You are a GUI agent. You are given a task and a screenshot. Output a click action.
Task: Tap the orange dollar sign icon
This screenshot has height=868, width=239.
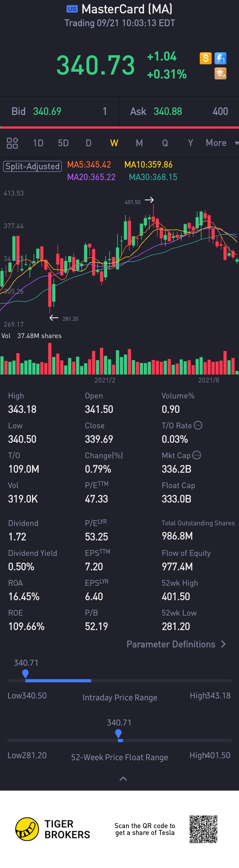205,58
